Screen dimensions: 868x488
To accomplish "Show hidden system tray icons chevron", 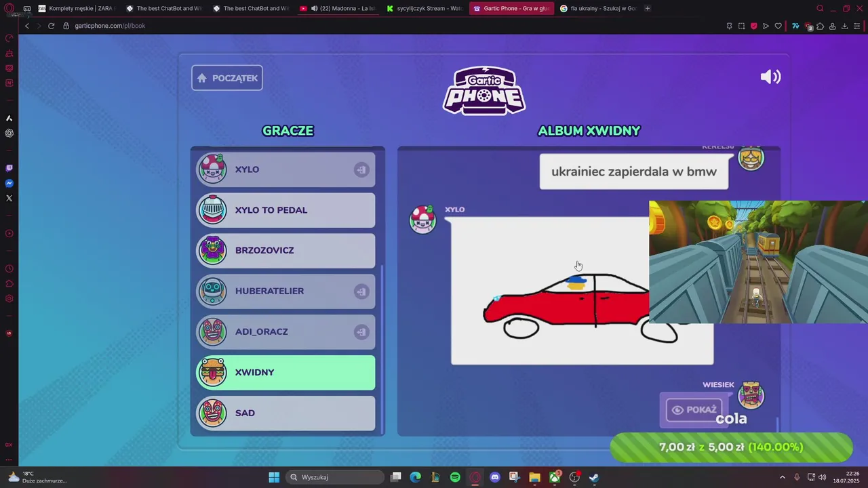I will [x=782, y=477].
